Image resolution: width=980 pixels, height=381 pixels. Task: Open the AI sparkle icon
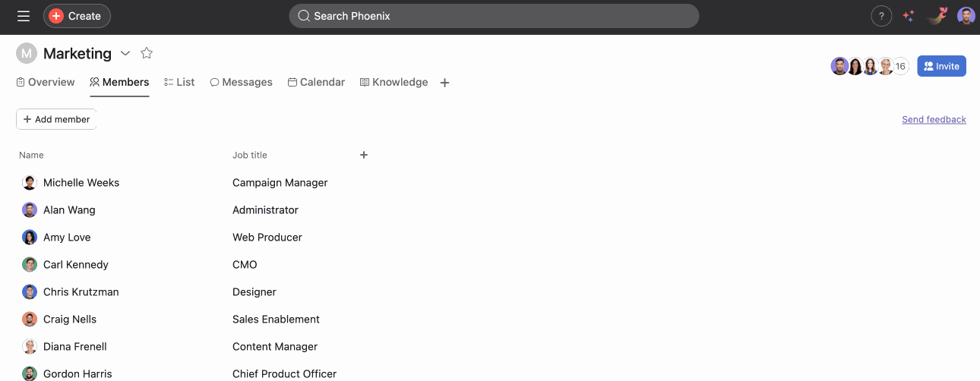click(909, 16)
